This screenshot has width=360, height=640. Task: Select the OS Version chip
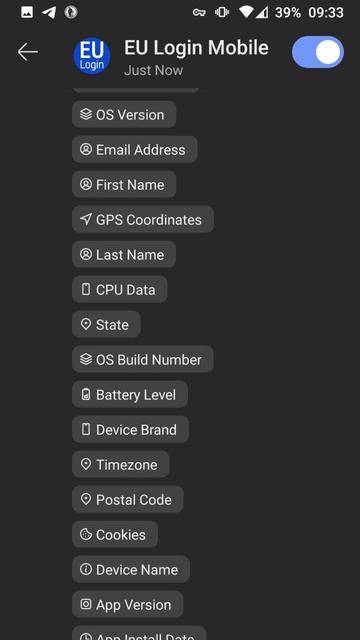click(x=124, y=114)
